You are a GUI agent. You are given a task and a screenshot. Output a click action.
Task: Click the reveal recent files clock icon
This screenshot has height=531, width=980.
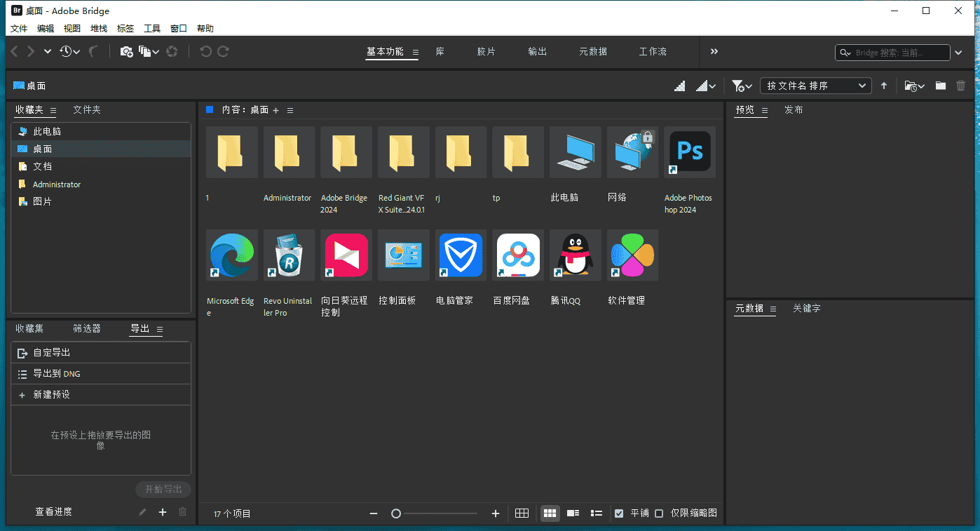point(67,51)
